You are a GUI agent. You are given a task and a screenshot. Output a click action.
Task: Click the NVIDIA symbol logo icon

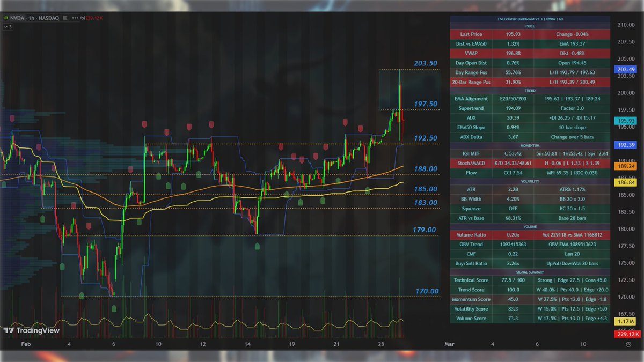coord(5,18)
